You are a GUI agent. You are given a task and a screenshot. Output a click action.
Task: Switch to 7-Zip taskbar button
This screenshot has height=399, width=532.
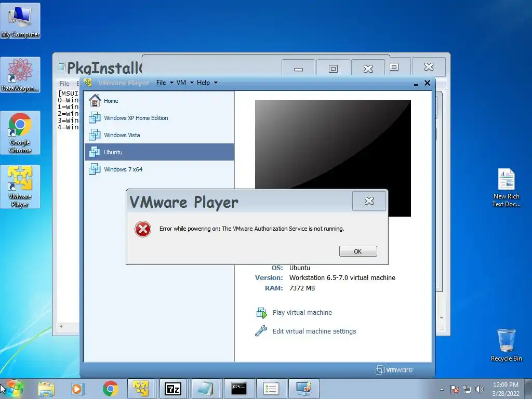click(x=172, y=389)
